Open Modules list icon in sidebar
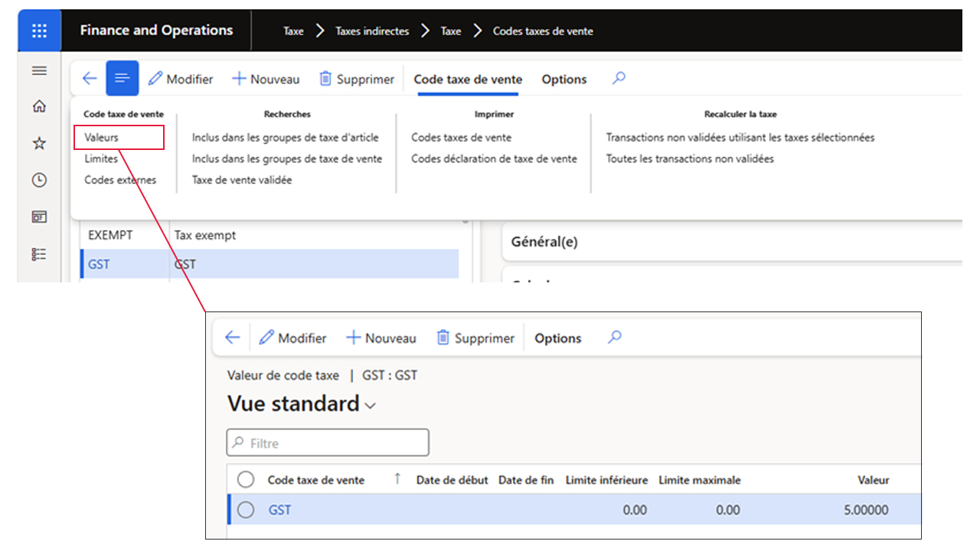Image resolution: width=980 pixels, height=551 pixels. [x=39, y=253]
